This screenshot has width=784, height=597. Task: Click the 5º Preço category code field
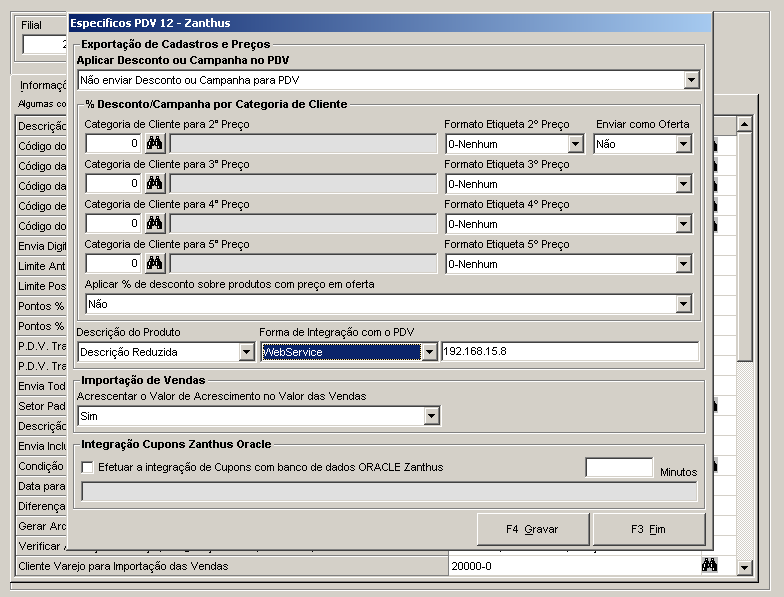click(x=114, y=264)
